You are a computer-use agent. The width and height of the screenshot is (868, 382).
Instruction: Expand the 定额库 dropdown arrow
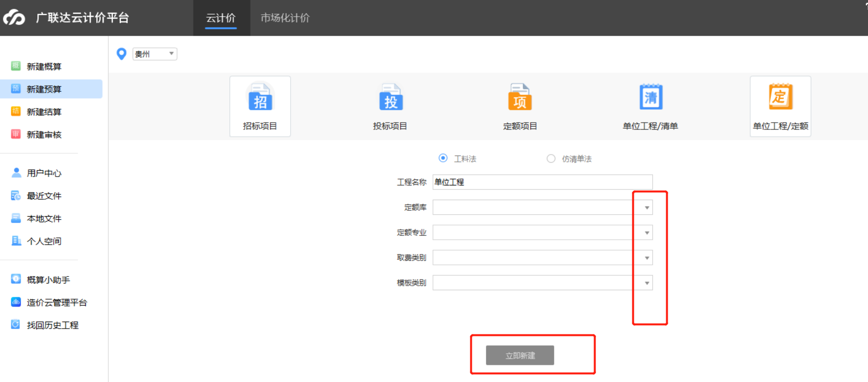pos(647,207)
